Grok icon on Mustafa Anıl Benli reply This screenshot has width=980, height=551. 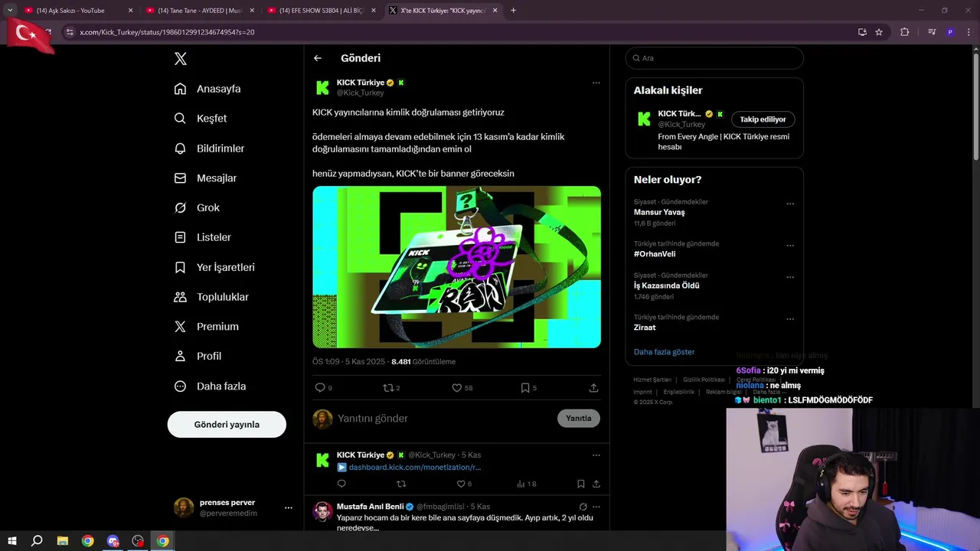(x=583, y=507)
